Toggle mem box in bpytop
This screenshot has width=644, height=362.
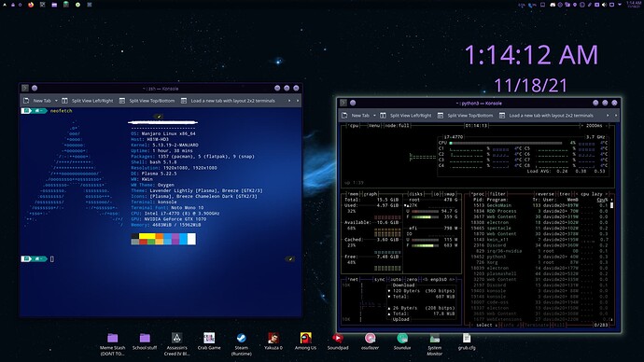(353, 194)
